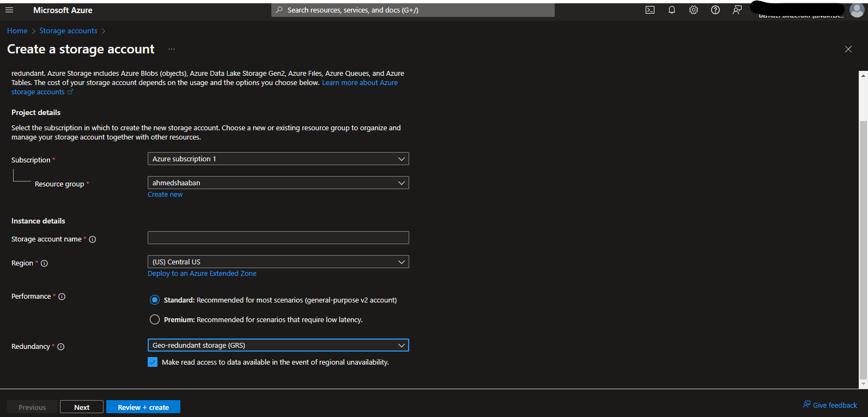The height and width of the screenshot is (417, 868).
Task: Open Learn more about Azure storage accounts
Action: click(x=360, y=83)
